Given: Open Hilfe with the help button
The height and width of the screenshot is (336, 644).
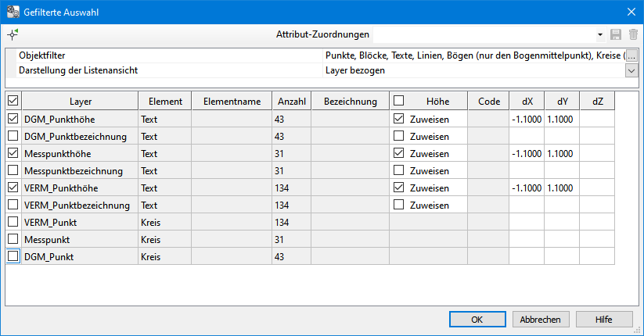Looking at the screenshot, I should click(x=603, y=319).
